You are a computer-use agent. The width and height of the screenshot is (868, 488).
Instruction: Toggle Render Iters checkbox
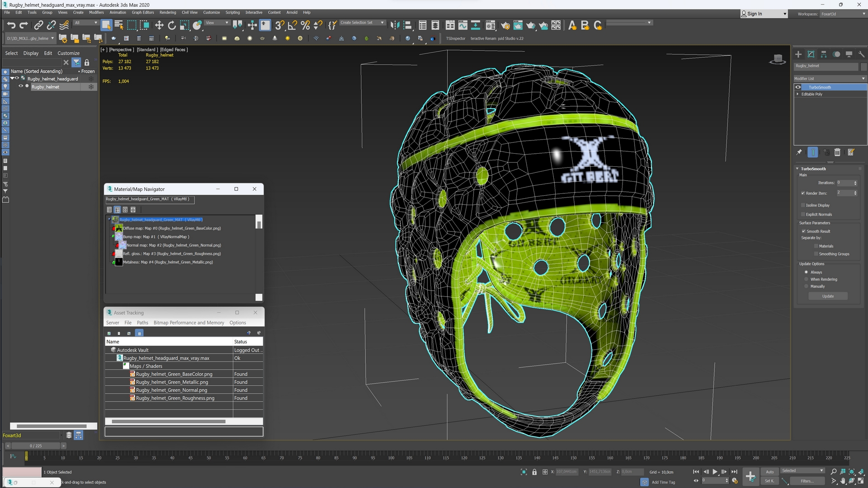coord(803,193)
